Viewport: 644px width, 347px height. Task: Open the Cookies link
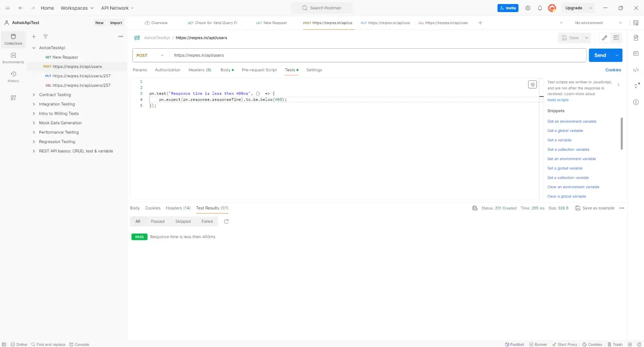coord(613,70)
